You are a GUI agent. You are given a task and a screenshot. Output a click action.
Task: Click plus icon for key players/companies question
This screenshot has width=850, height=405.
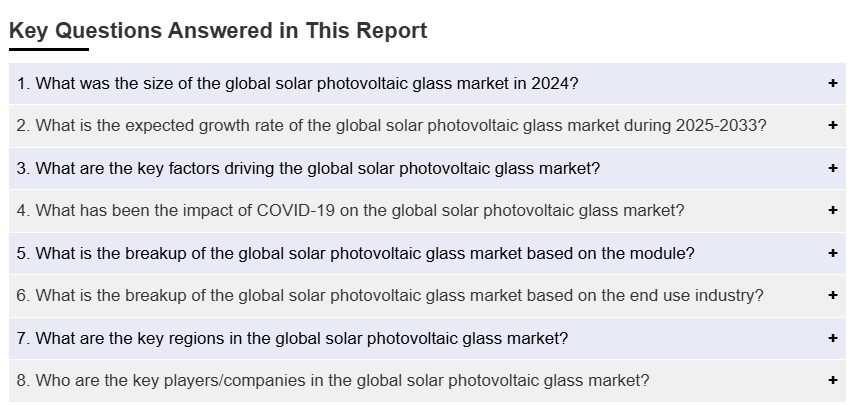tap(832, 380)
